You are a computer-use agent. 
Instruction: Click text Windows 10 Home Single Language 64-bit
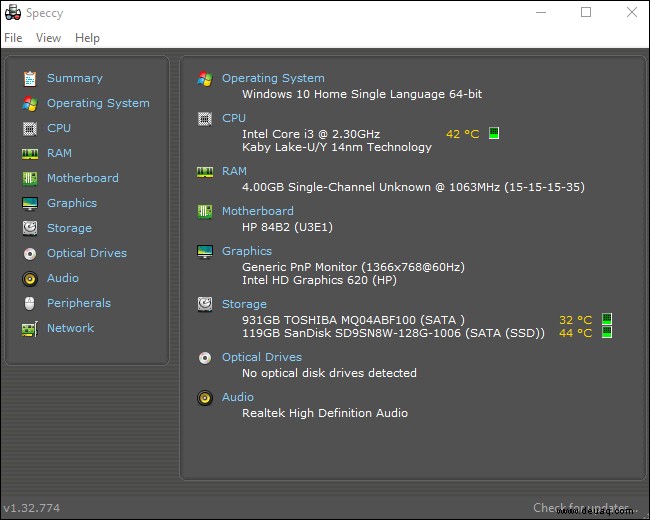pos(362,94)
